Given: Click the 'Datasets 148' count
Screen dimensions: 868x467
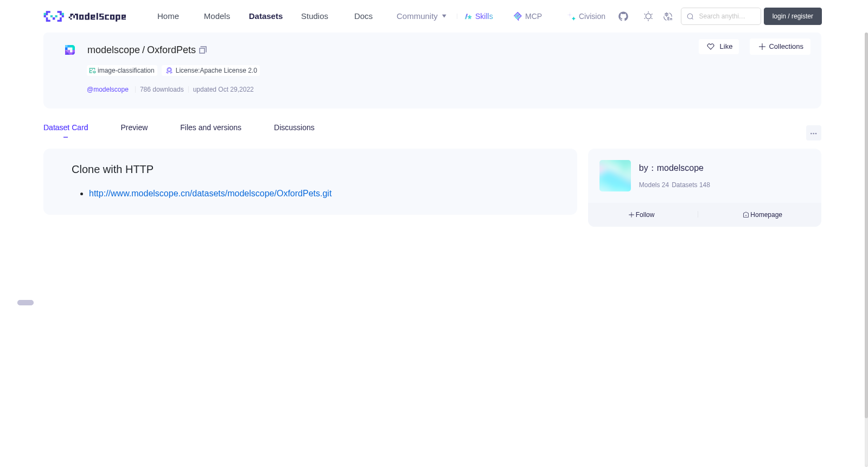Looking at the screenshot, I should coord(691,185).
